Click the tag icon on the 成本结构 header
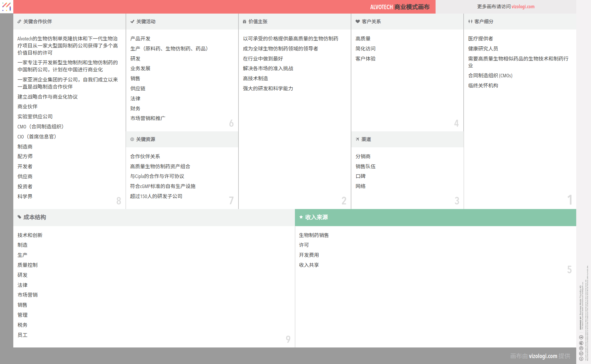 [19, 217]
